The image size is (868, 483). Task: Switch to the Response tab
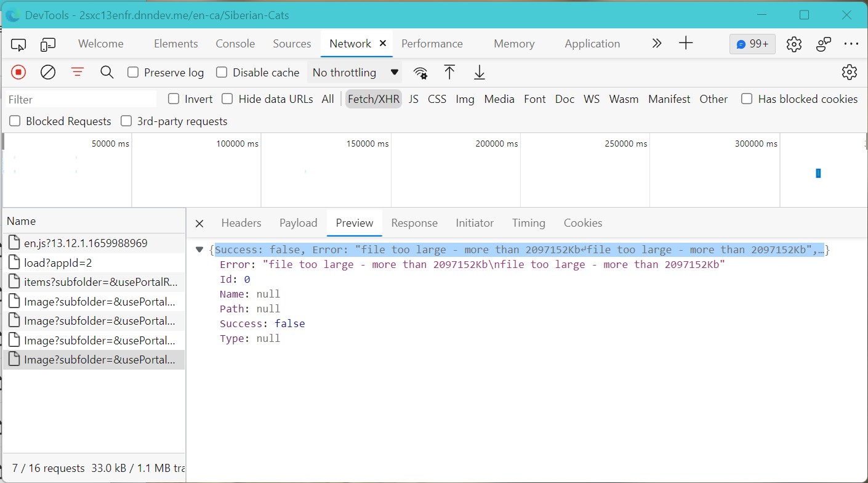(x=414, y=223)
